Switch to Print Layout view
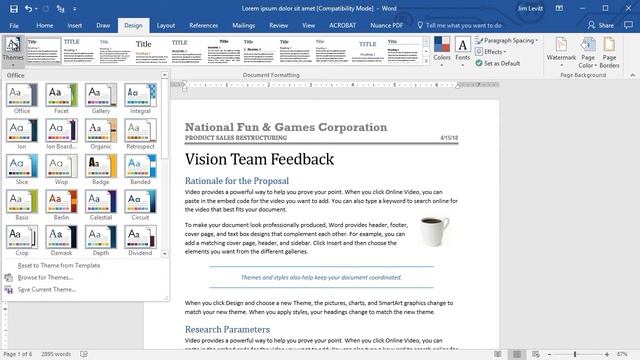The height and width of the screenshot is (360, 640). coord(517,354)
